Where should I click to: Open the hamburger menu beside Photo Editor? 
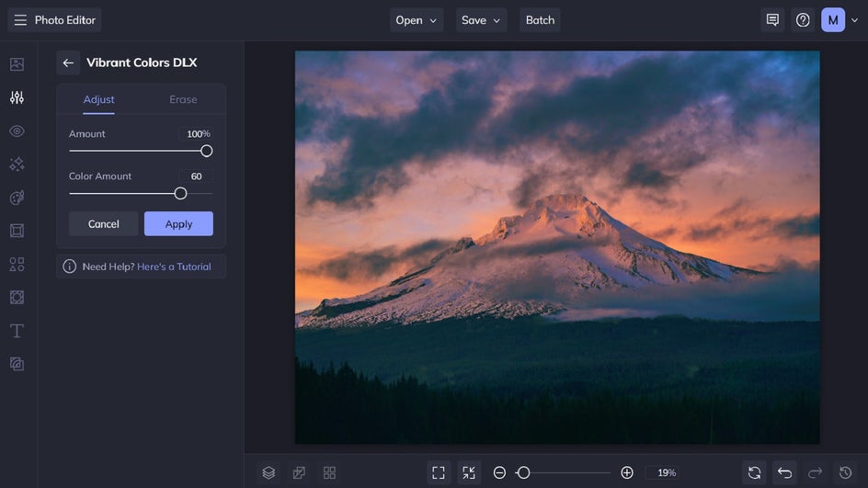20,20
